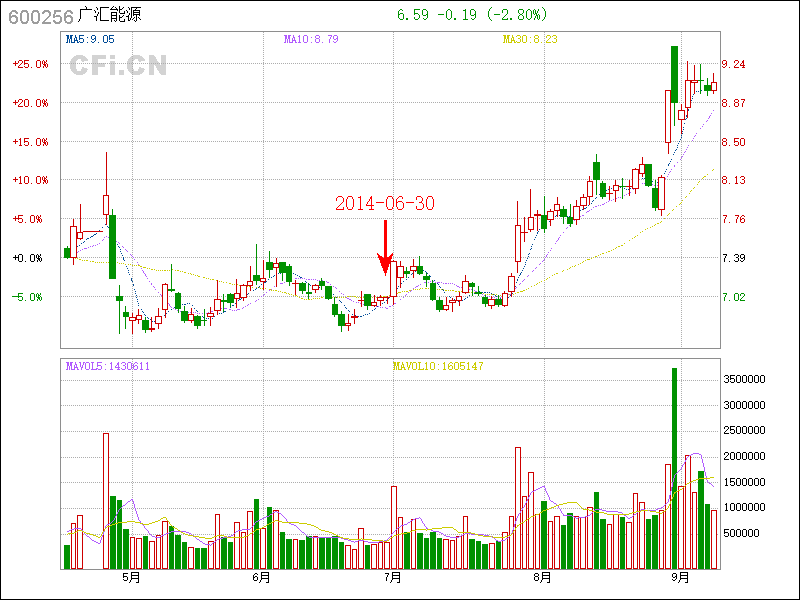This screenshot has height=600, width=800.
Task: Select the MAVOL5:1430611 volume label
Action: click(108, 366)
